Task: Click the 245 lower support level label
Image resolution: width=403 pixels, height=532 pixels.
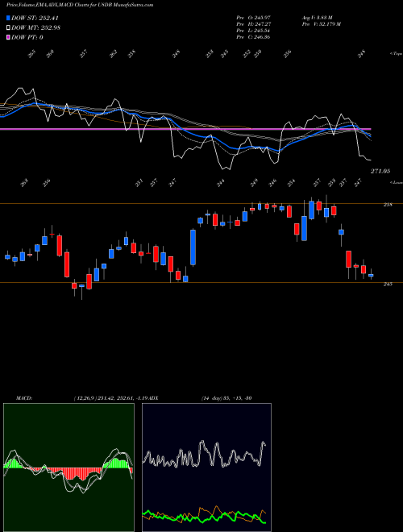Action: (x=388, y=284)
